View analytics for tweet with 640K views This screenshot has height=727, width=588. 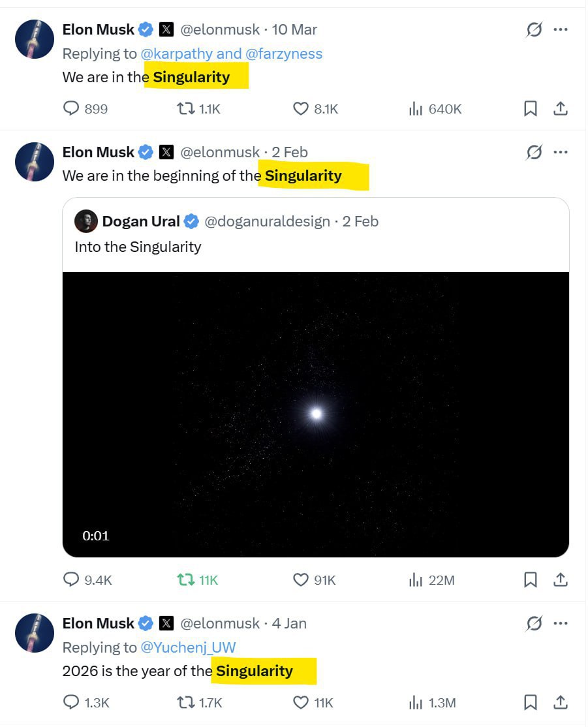415,109
